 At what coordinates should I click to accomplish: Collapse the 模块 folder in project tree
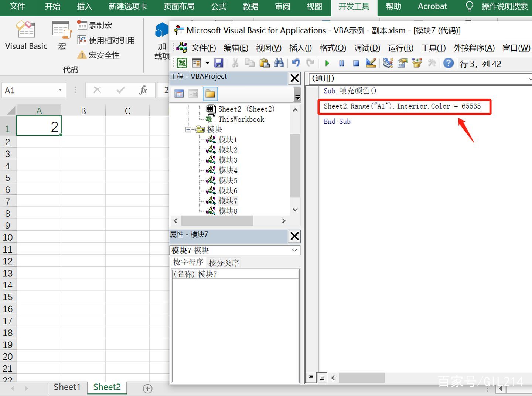point(188,130)
